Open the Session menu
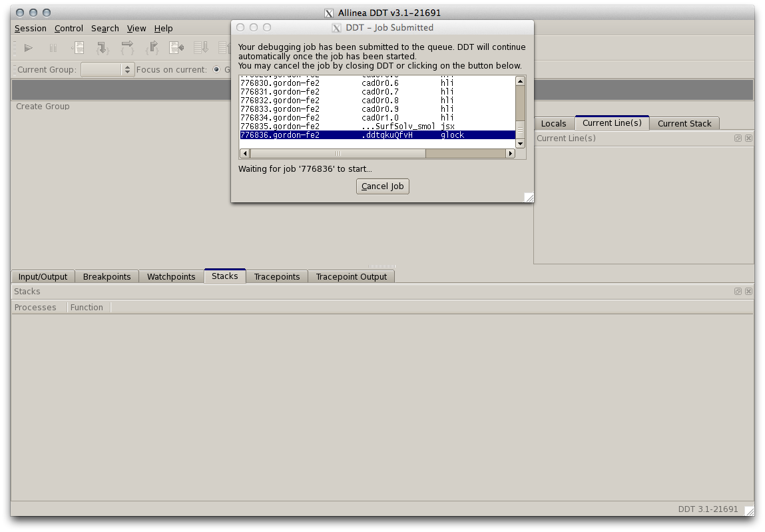Image resolution: width=765 pixels, height=532 pixels. pos(30,29)
